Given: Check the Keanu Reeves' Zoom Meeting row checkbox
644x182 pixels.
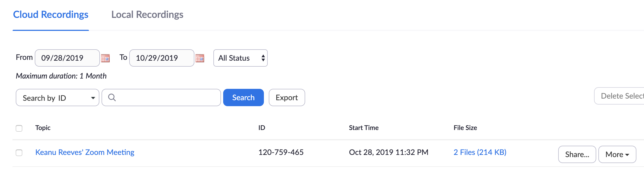Looking at the screenshot, I should coord(19,152).
